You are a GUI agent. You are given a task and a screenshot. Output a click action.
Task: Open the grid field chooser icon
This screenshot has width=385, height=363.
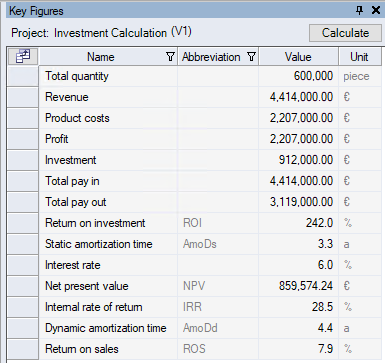[x=23, y=56]
